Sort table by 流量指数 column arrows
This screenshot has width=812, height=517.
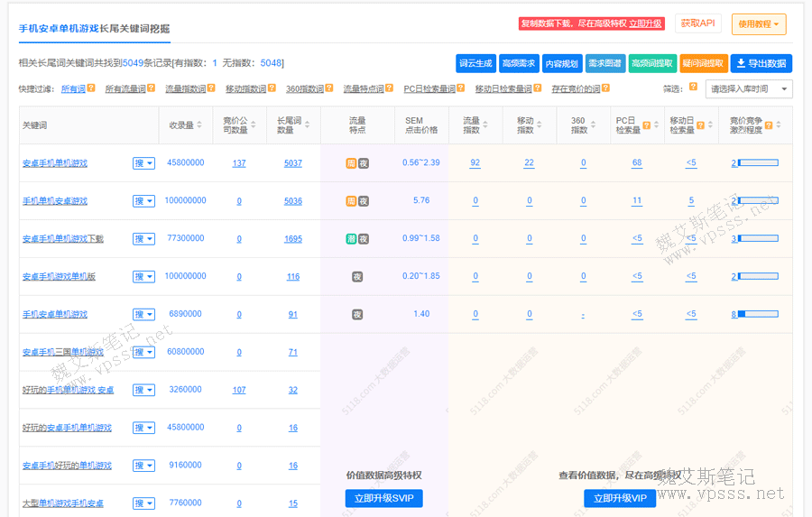pyautogui.click(x=485, y=125)
